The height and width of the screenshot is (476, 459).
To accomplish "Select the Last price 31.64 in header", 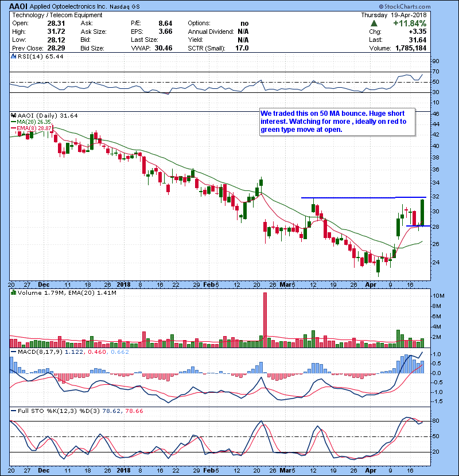I will click(x=417, y=40).
